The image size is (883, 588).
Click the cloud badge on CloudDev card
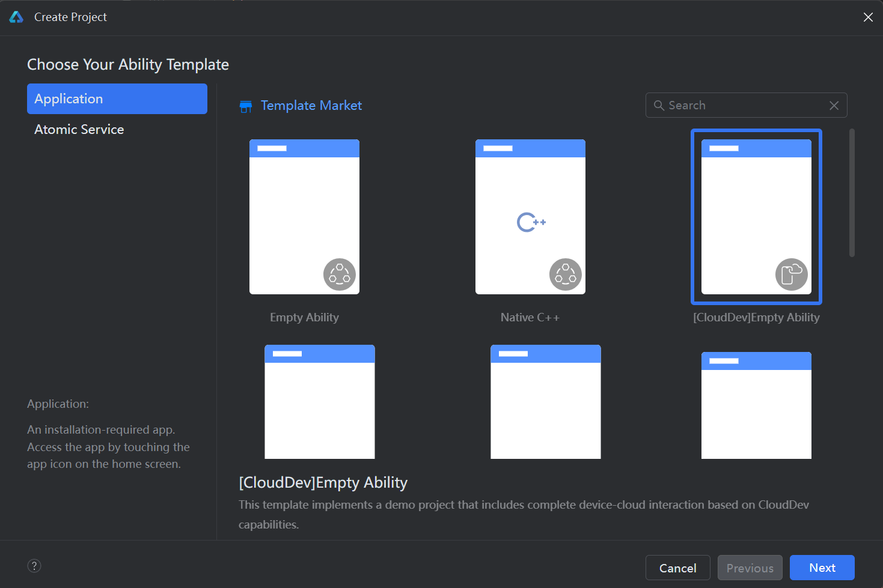[x=792, y=274]
